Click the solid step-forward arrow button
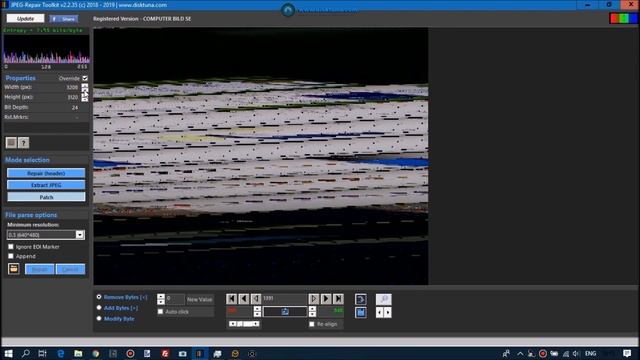This screenshot has height=360, width=640. pyautogui.click(x=326, y=299)
